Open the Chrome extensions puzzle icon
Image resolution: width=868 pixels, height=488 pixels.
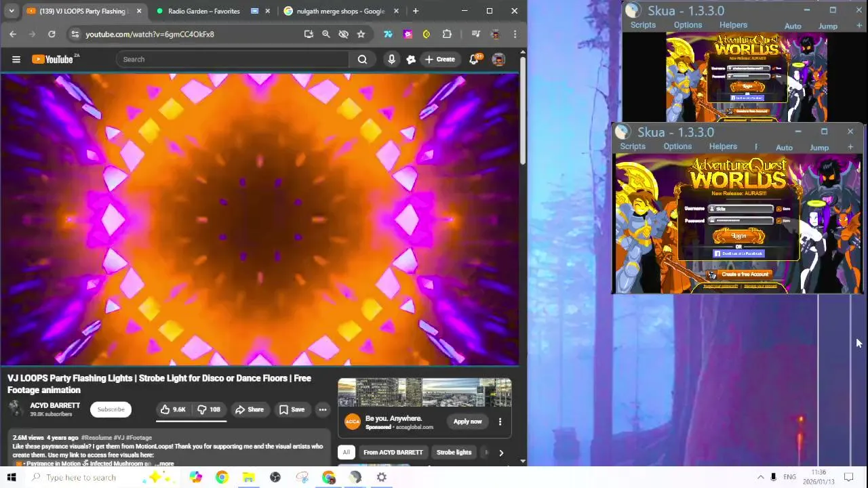point(447,34)
